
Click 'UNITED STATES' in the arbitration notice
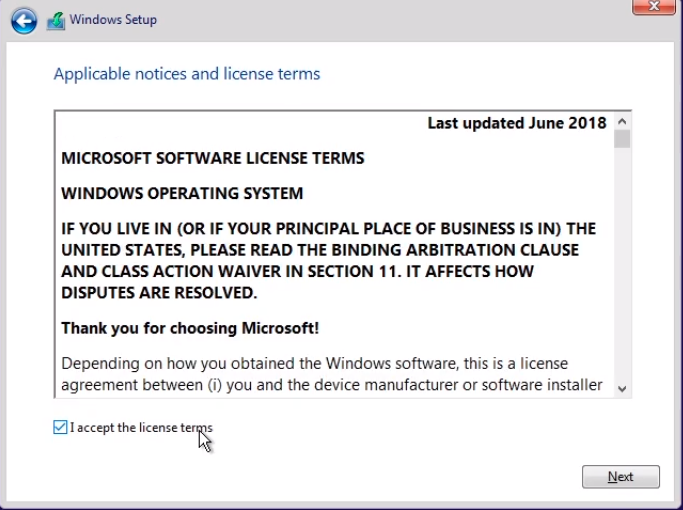[118, 250]
